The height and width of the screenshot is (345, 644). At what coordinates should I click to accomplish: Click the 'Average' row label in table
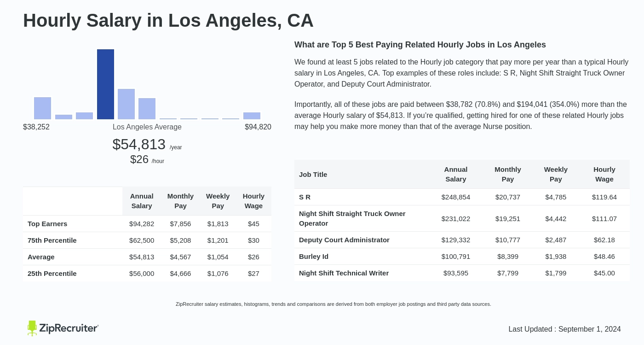point(41,257)
